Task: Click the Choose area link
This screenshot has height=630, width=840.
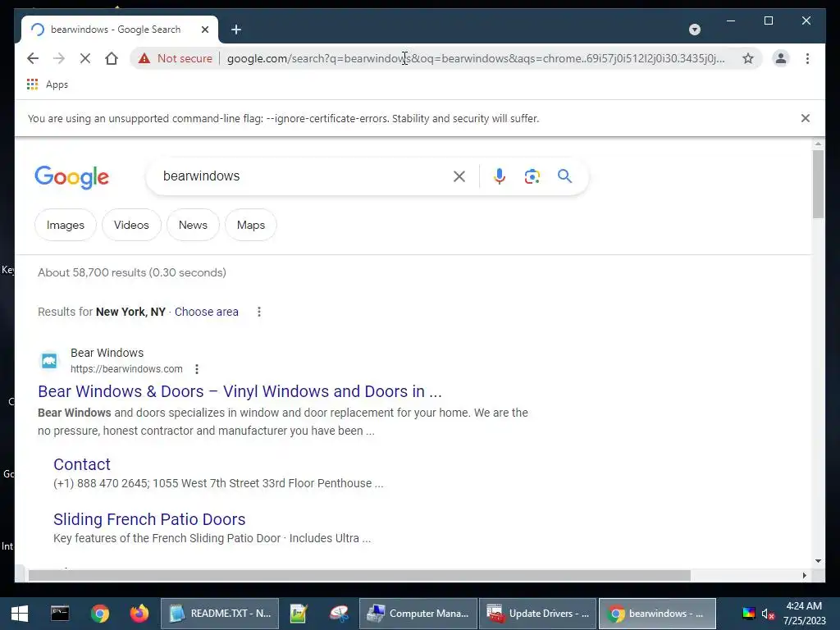Action: (206, 312)
